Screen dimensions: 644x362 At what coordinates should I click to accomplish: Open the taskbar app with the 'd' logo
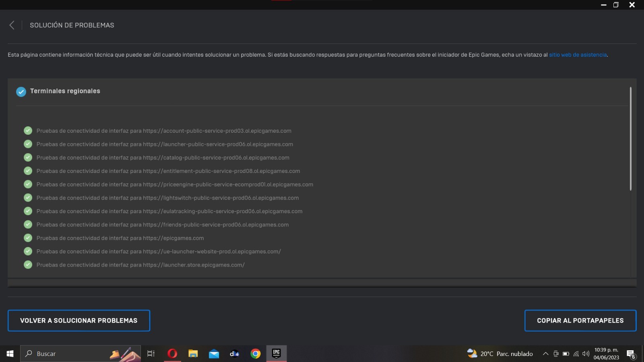235,354
